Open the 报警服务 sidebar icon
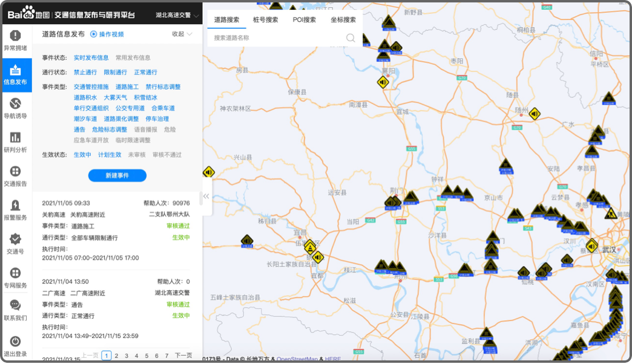 pyautogui.click(x=15, y=206)
